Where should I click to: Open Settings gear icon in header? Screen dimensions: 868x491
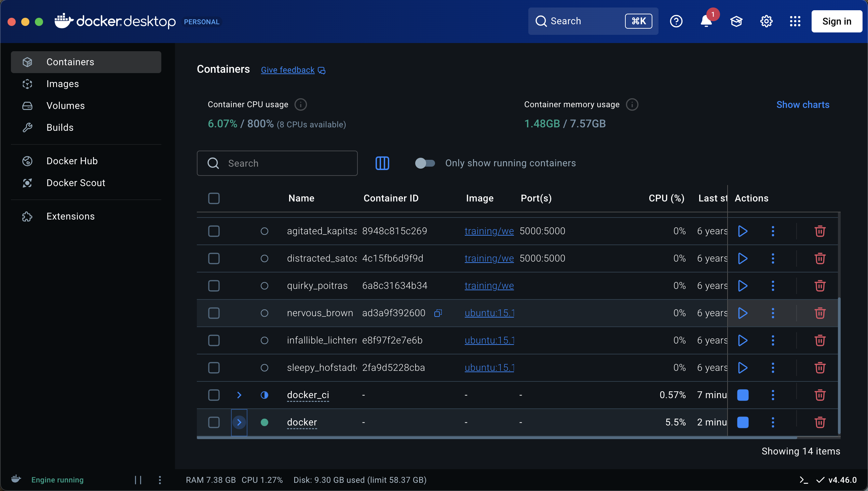766,21
